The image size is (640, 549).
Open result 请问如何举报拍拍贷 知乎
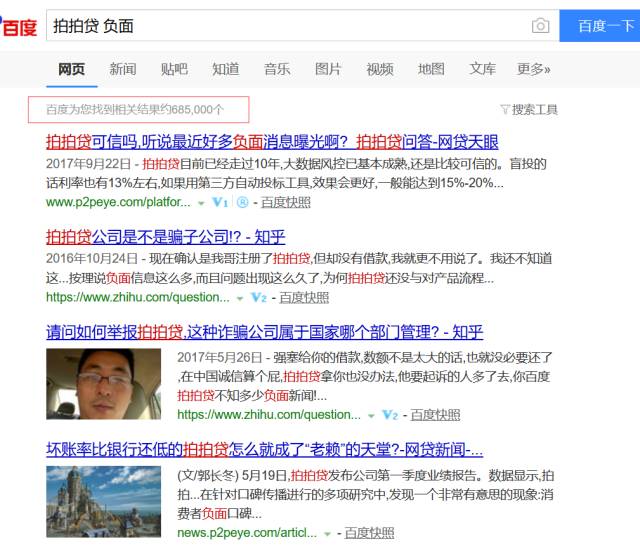coord(264,332)
